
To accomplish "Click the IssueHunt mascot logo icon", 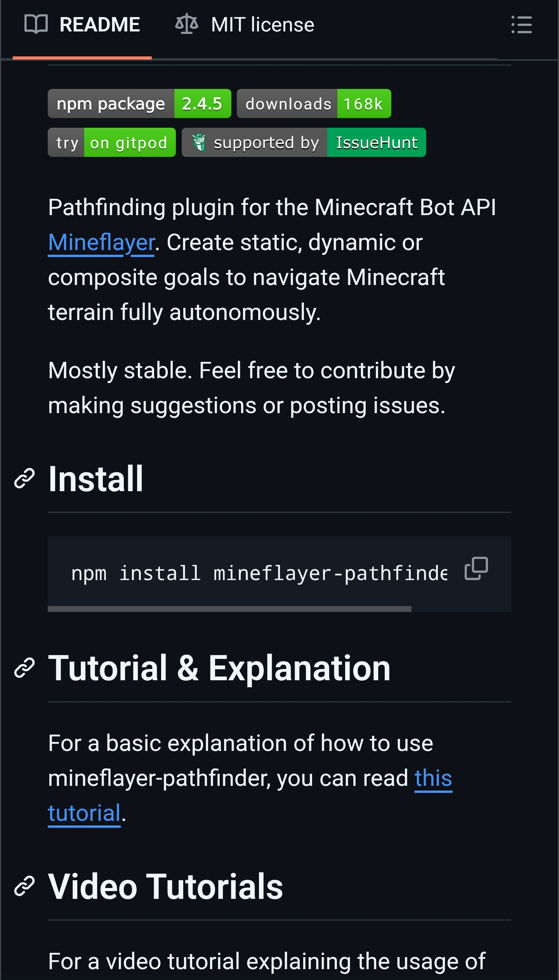I will (199, 142).
